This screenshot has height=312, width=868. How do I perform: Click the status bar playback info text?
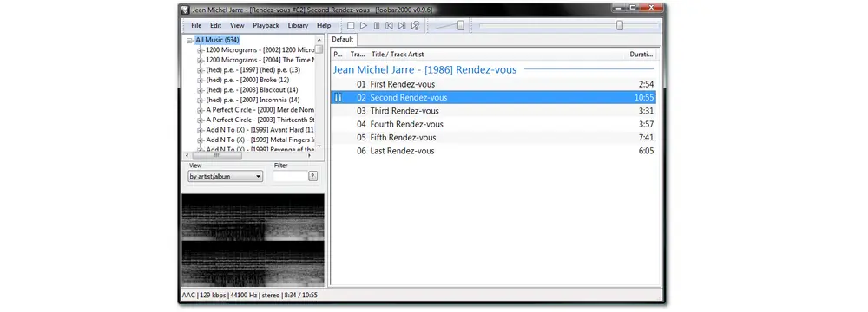pyautogui.click(x=250, y=295)
